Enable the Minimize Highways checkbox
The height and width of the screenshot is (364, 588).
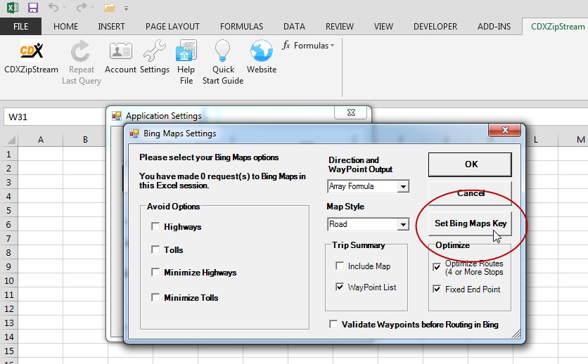[155, 272]
